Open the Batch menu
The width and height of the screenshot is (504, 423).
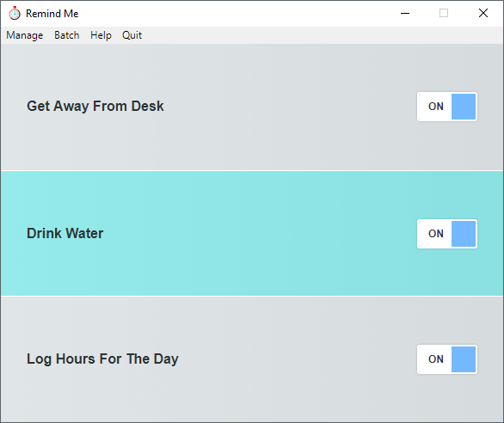[x=67, y=35]
